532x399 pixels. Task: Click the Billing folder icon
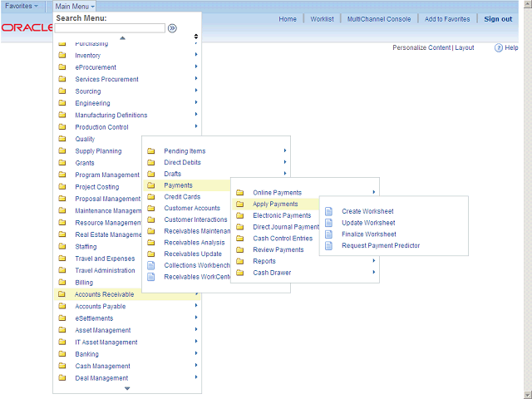[62, 282]
